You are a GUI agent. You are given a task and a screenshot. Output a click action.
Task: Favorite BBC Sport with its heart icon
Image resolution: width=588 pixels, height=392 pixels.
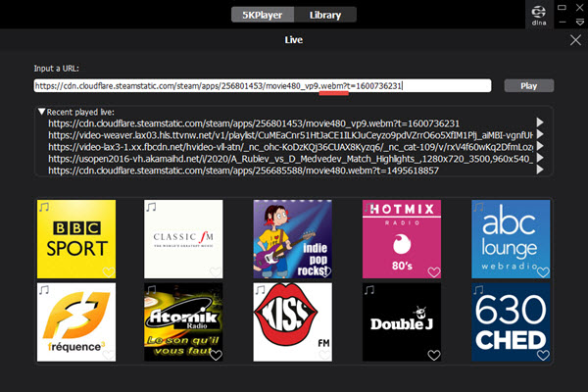pyautogui.click(x=109, y=271)
